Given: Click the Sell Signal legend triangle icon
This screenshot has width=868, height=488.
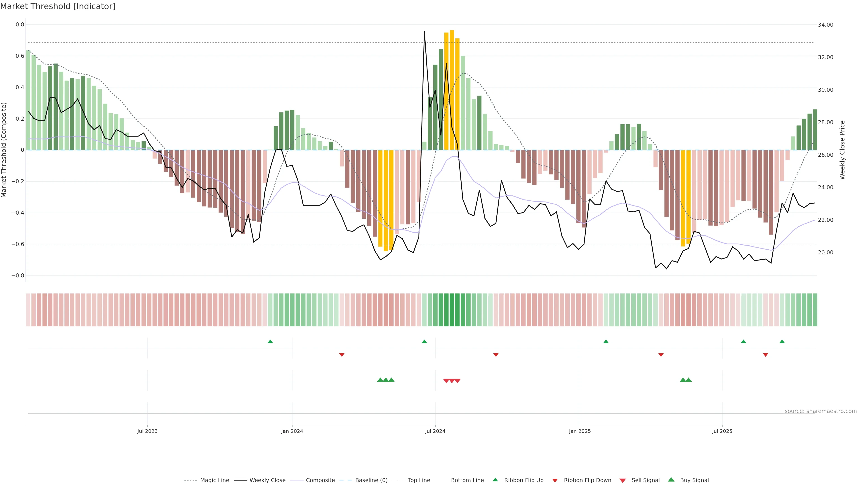Looking at the screenshot, I should point(623,480).
